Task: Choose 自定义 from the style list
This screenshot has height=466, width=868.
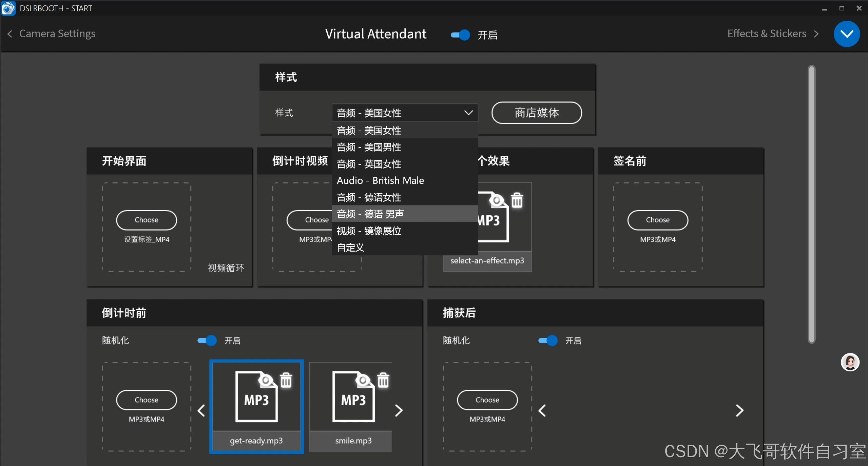Action: coord(350,247)
